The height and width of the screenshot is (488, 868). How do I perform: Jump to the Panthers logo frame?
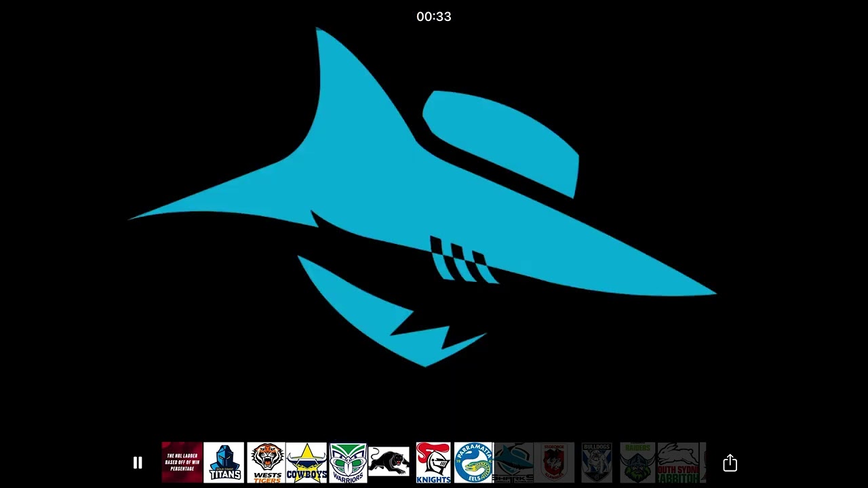pyautogui.click(x=389, y=462)
